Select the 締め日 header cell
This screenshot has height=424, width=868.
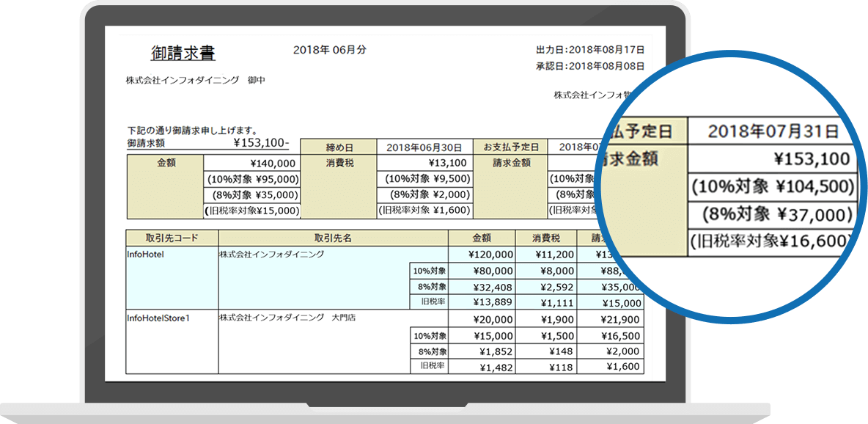pos(339,147)
